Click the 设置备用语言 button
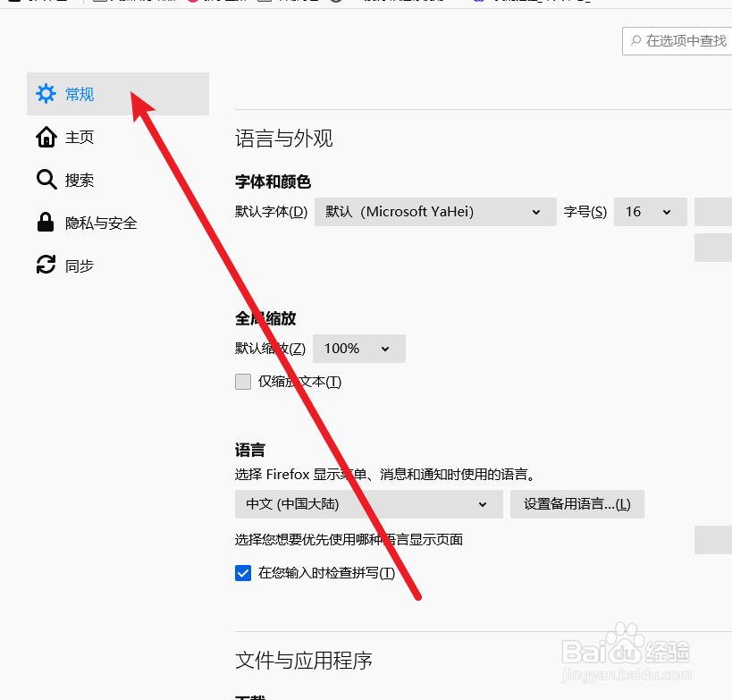The width and height of the screenshot is (732, 700). 576,504
